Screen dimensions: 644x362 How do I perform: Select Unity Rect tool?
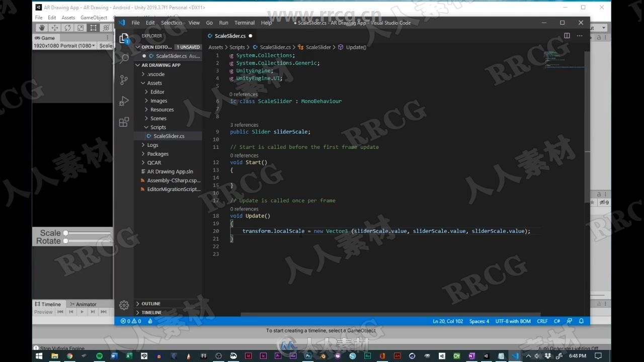click(93, 28)
